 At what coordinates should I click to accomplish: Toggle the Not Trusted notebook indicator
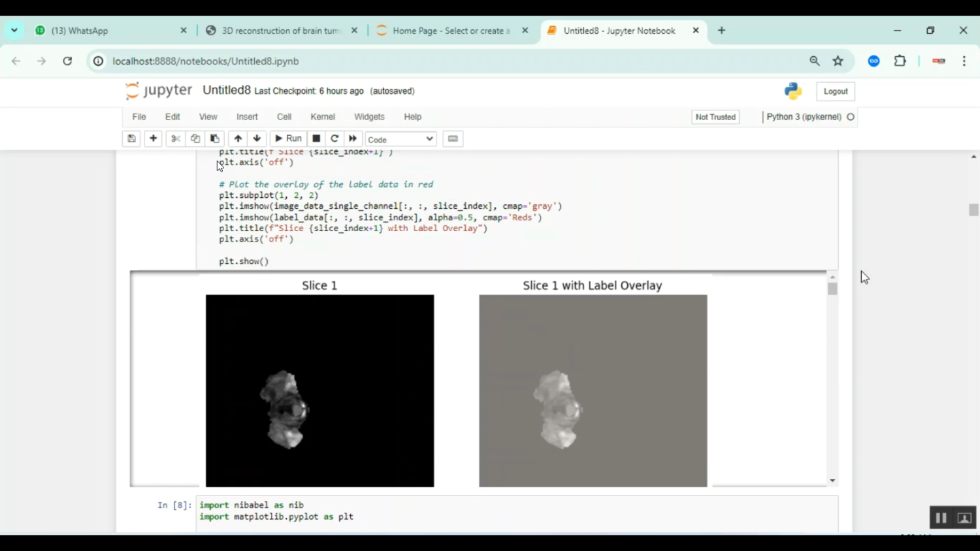point(715,117)
